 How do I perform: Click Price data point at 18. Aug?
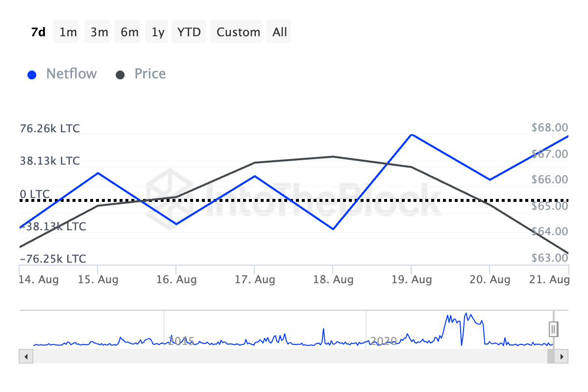click(x=333, y=157)
